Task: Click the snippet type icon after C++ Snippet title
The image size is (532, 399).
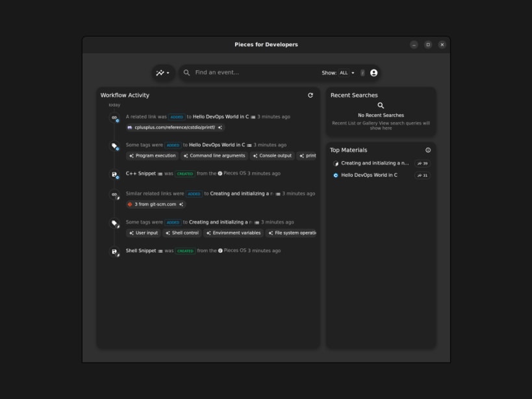Action: pos(160,174)
